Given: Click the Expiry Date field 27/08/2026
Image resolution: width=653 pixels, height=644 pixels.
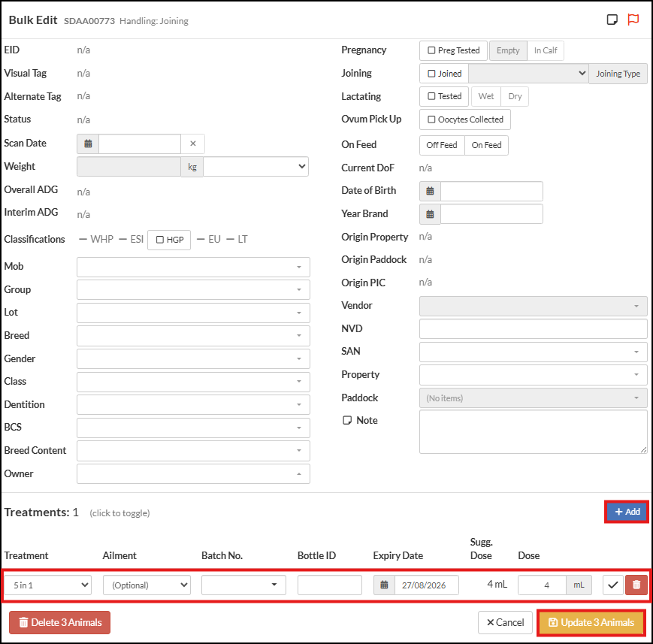Looking at the screenshot, I should pos(427,585).
